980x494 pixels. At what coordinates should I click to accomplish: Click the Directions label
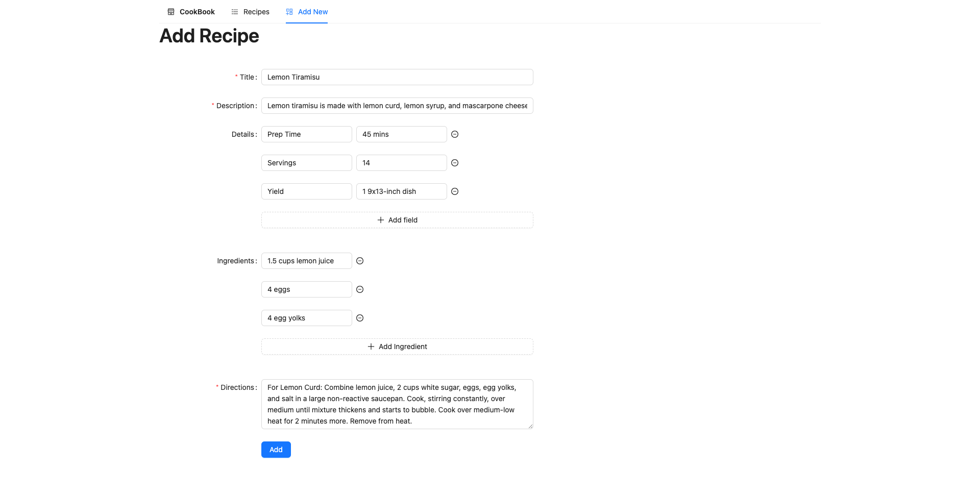pyautogui.click(x=237, y=387)
